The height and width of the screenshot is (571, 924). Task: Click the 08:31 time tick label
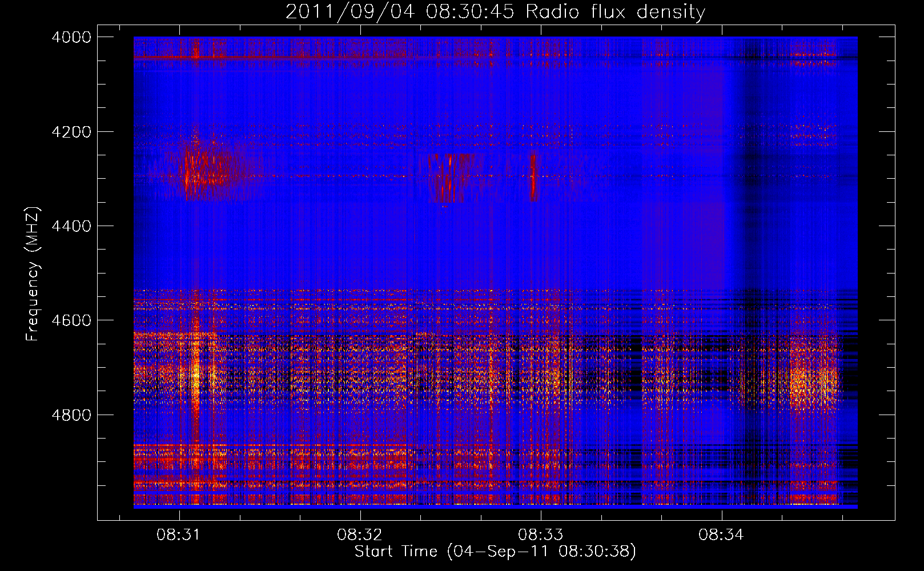(179, 534)
